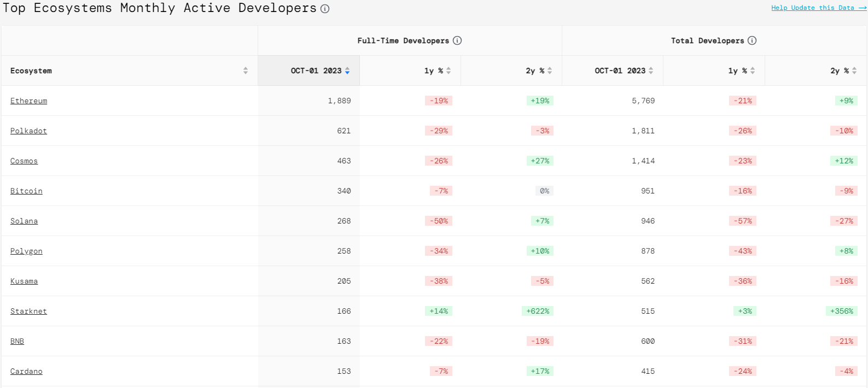This screenshot has width=868, height=388.
Task: Click Polkadot total value 1,811
Action: point(643,131)
